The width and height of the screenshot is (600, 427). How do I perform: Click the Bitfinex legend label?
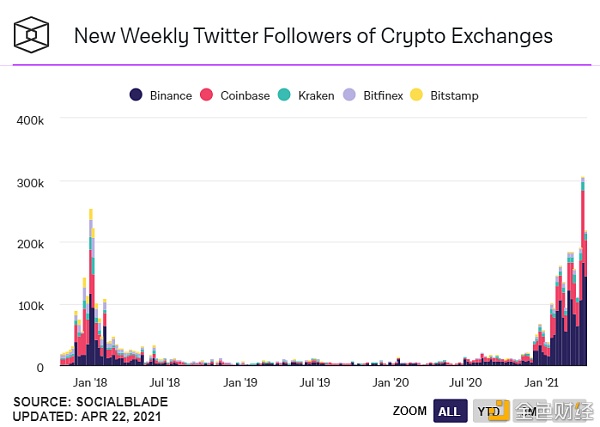point(383,95)
